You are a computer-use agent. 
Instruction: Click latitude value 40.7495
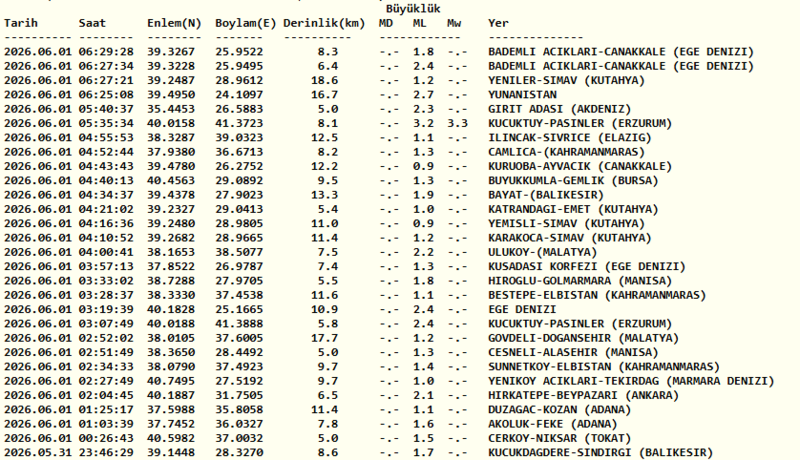coord(171,381)
